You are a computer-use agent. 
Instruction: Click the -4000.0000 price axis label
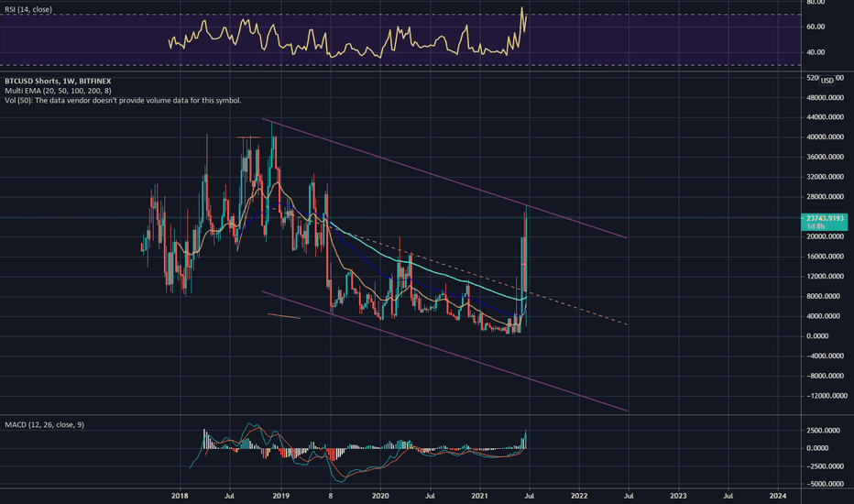tap(825, 356)
